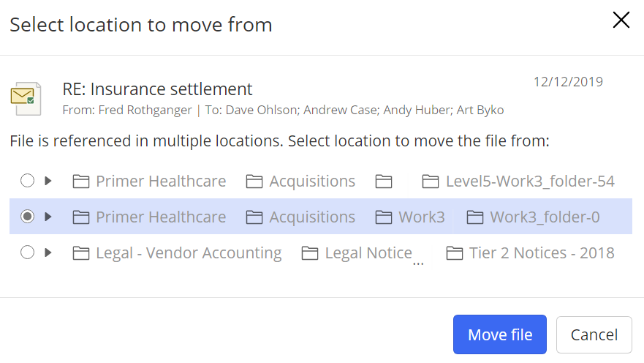Click folder icon beside Level5-Work3_folder-54

pos(431,181)
